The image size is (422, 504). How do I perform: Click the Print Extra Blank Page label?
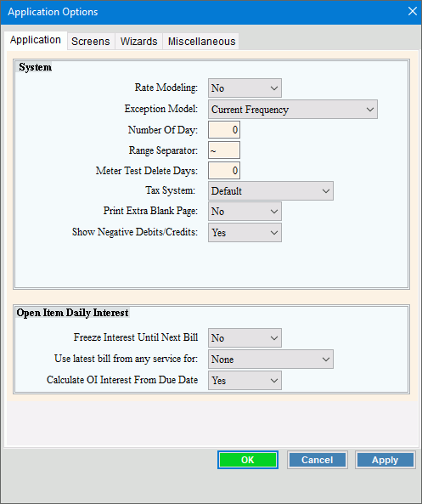(150, 211)
